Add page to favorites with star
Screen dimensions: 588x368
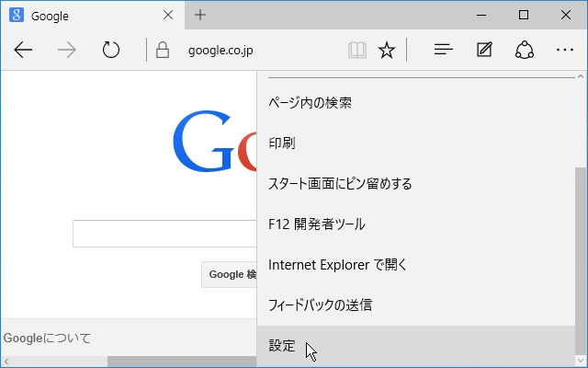click(x=387, y=50)
